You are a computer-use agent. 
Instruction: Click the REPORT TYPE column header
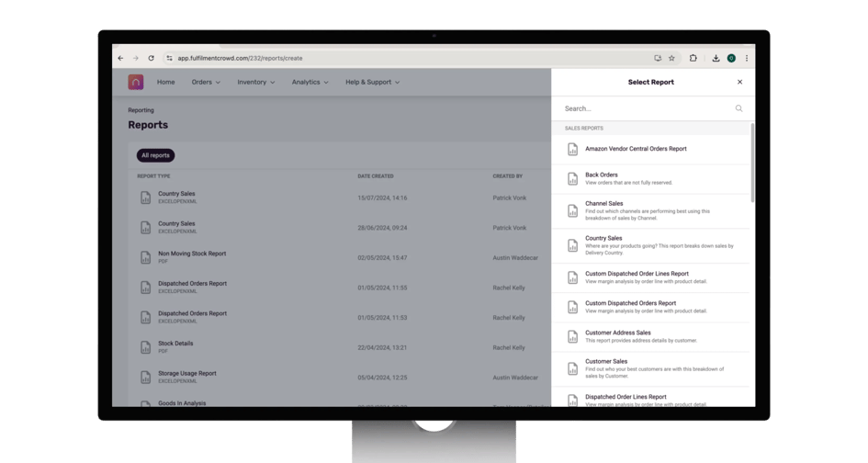coord(154,176)
